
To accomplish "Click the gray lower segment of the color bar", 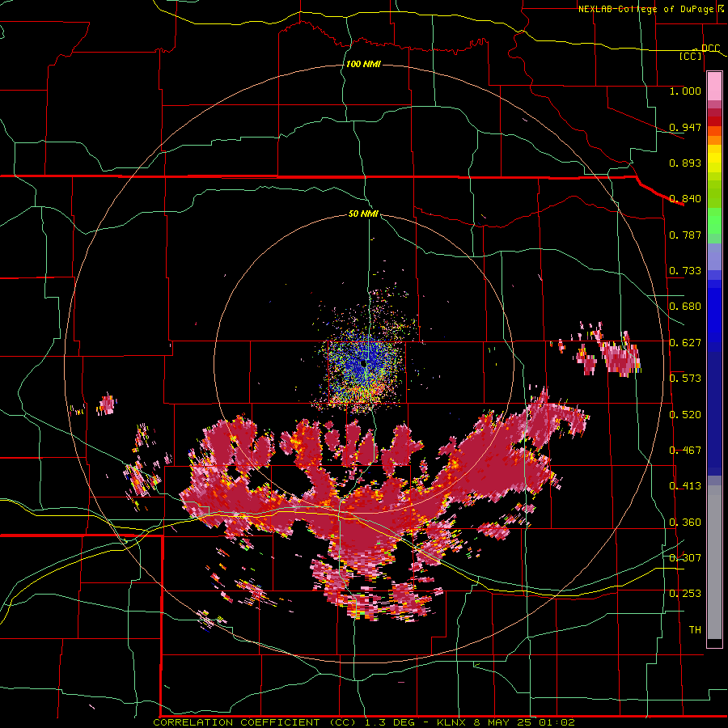I will (x=714, y=562).
